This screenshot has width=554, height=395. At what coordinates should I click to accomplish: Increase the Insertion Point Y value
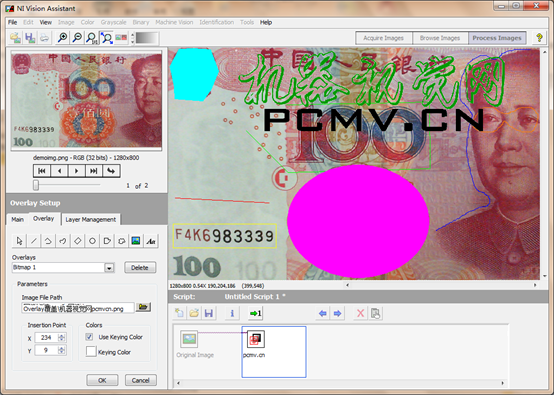click(x=61, y=348)
